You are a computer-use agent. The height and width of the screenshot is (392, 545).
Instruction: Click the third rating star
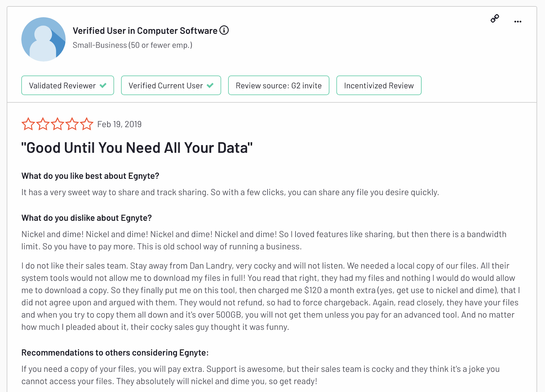coord(58,124)
